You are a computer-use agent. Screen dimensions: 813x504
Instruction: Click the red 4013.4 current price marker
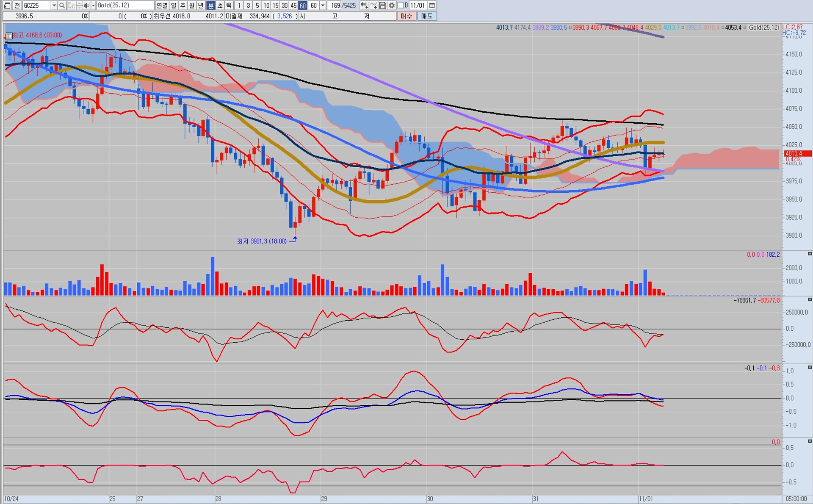tap(797, 154)
